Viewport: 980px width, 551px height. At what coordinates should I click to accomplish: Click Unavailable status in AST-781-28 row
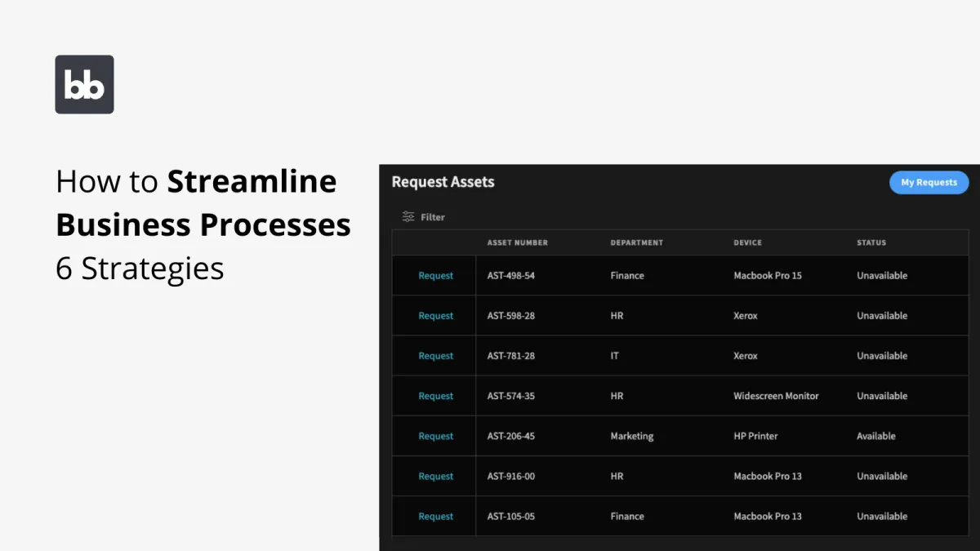point(882,356)
